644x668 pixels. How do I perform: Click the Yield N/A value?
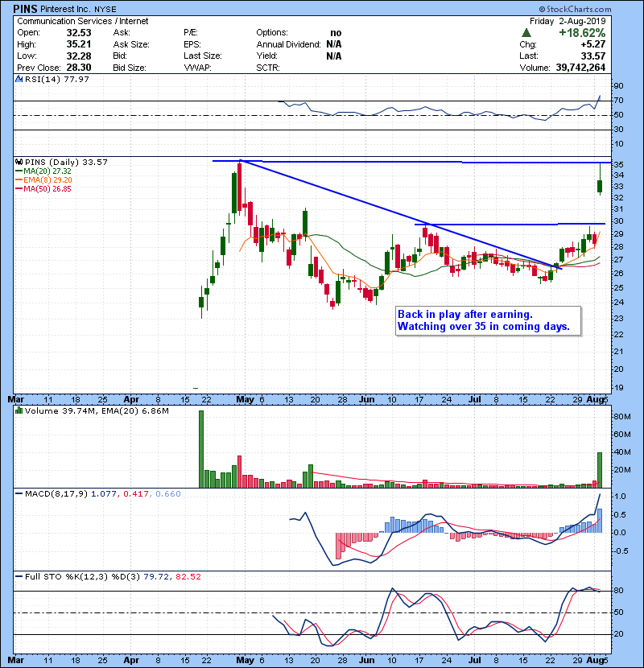coord(334,56)
